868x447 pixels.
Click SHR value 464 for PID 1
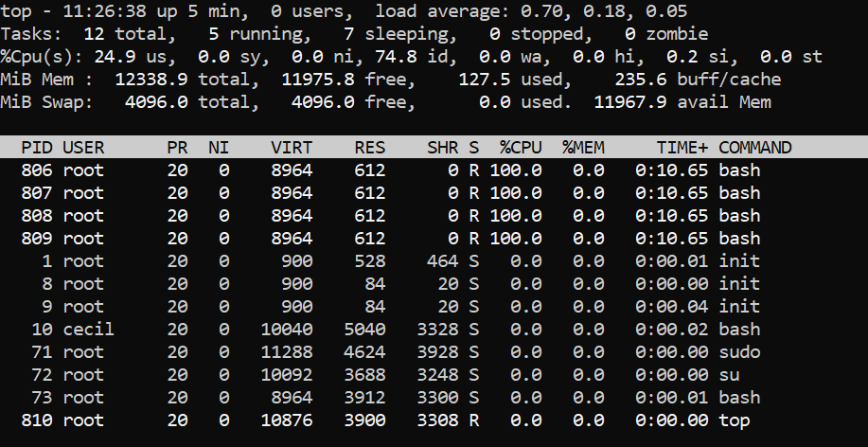(x=443, y=260)
